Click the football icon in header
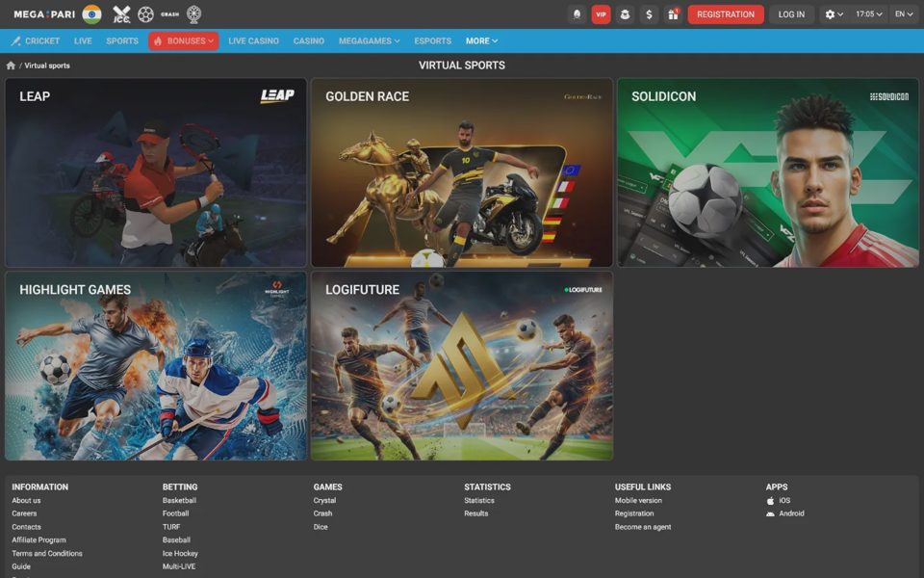 click(145, 14)
